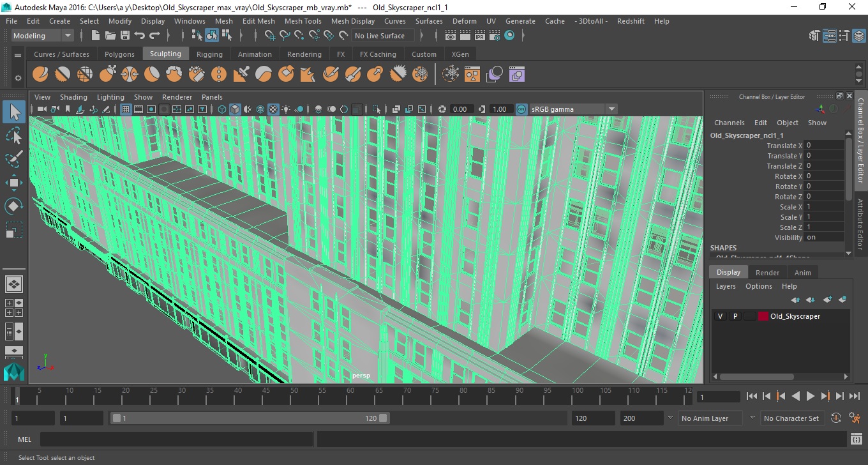The image size is (868, 465).
Task: Toggle textured display checker icon
Action: click(273, 109)
